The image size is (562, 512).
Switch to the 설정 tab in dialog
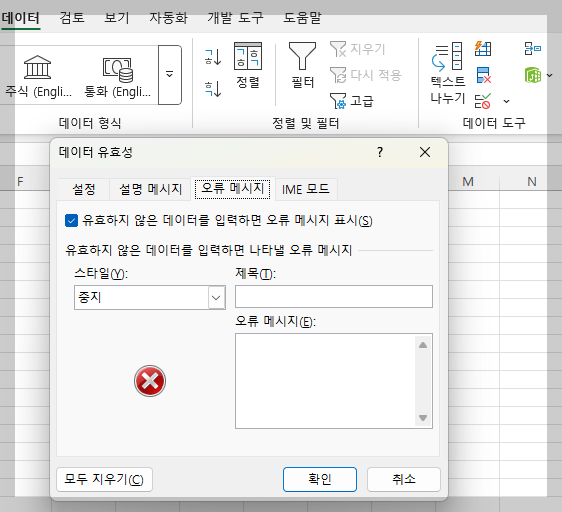point(84,189)
